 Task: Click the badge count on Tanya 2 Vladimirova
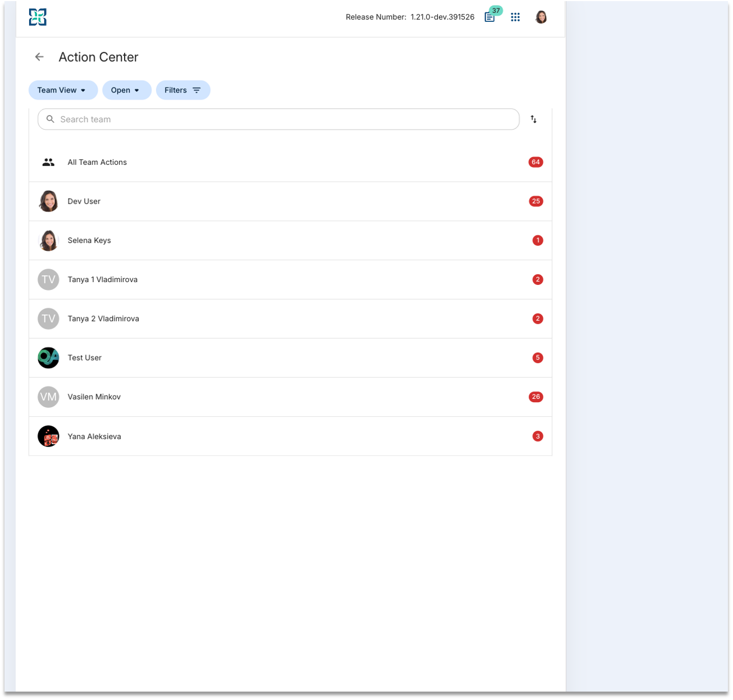pos(538,319)
